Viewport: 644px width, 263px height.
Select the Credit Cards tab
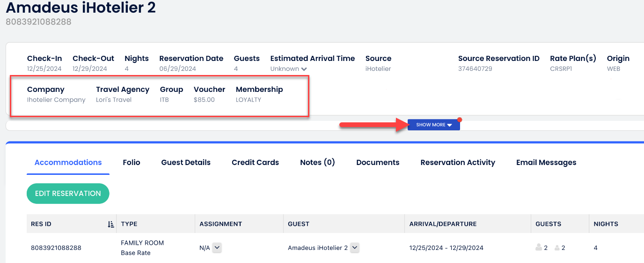tap(255, 163)
